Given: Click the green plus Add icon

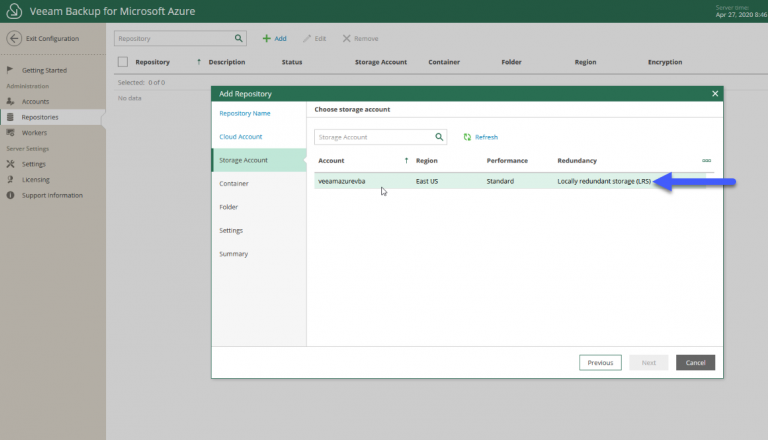Looking at the screenshot, I should point(266,38).
